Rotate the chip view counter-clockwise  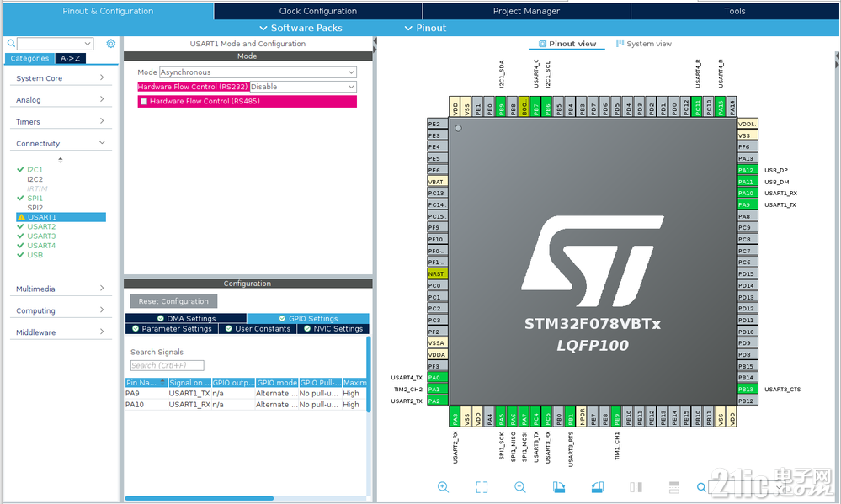(598, 487)
